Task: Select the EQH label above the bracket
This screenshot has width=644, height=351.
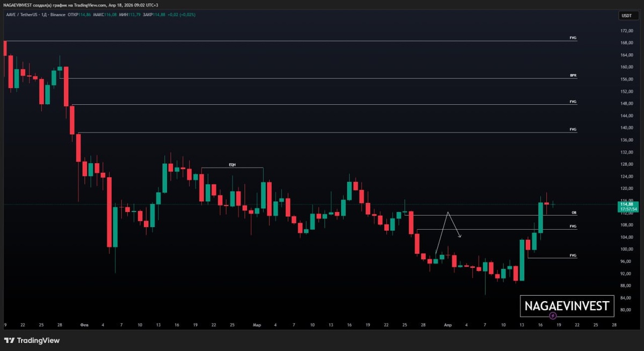Action: (x=232, y=165)
